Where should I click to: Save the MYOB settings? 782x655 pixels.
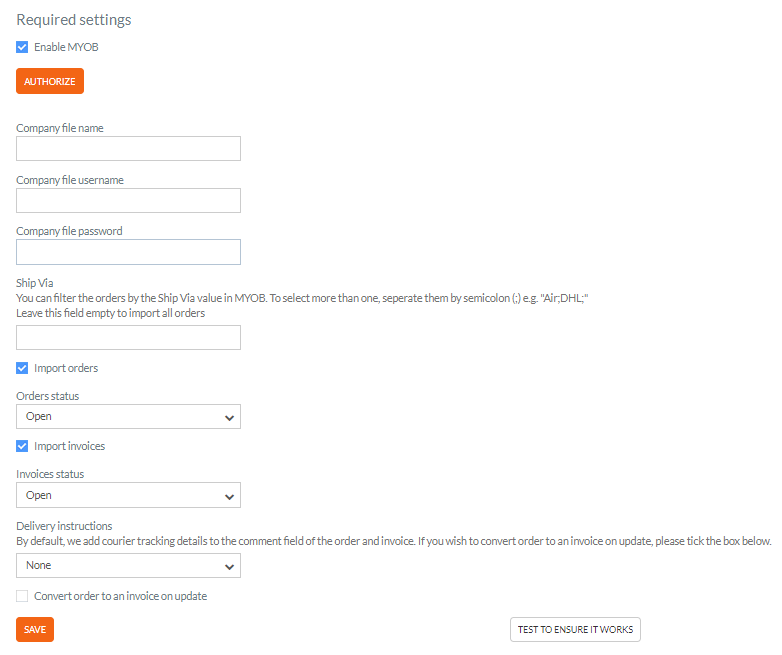click(35, 630)
